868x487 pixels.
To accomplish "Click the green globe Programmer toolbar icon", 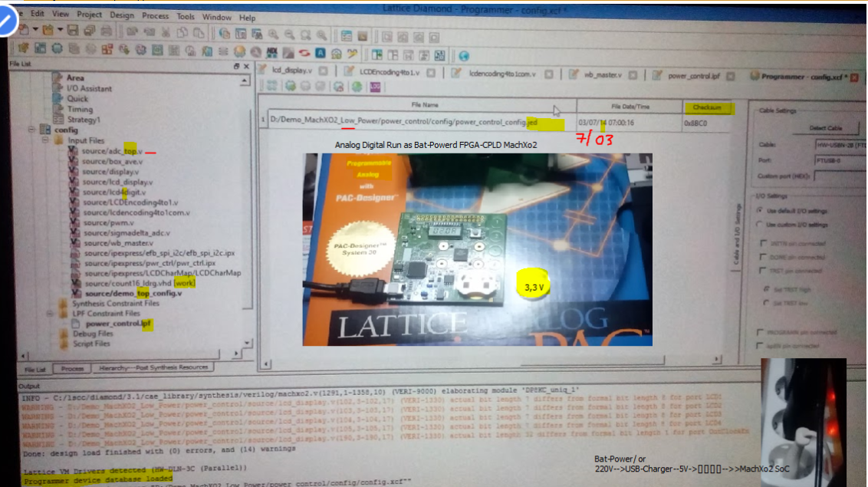I will [x=357, y=87].
